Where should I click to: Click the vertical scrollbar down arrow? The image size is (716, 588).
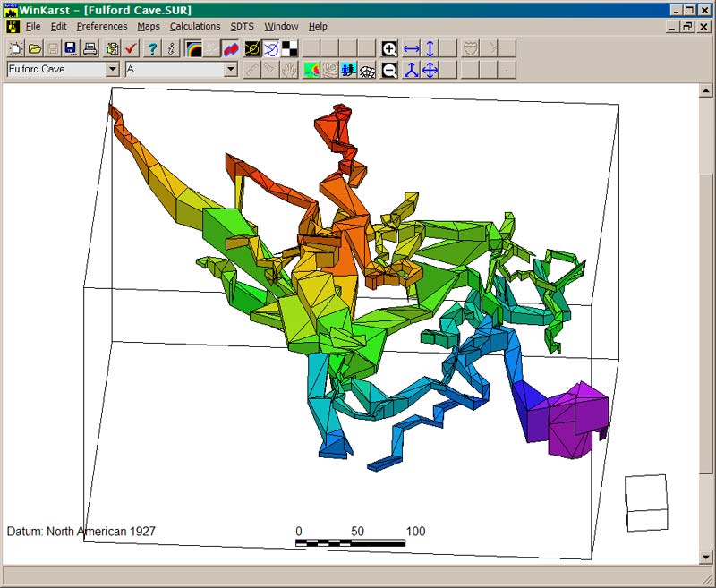(x=705, y=557)
